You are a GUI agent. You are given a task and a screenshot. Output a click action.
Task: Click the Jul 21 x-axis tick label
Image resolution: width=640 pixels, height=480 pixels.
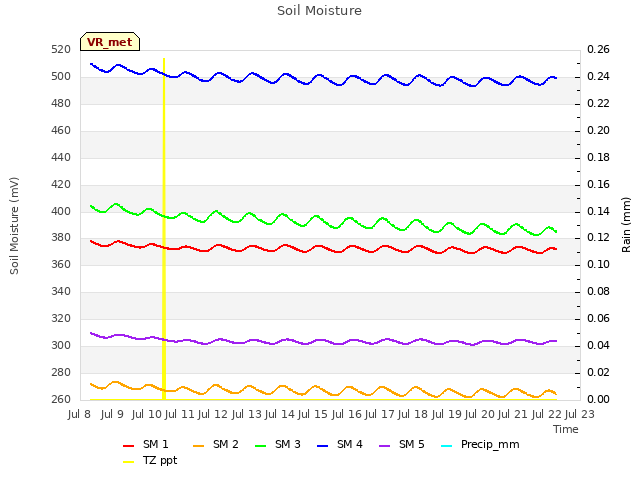coord(513,414)
